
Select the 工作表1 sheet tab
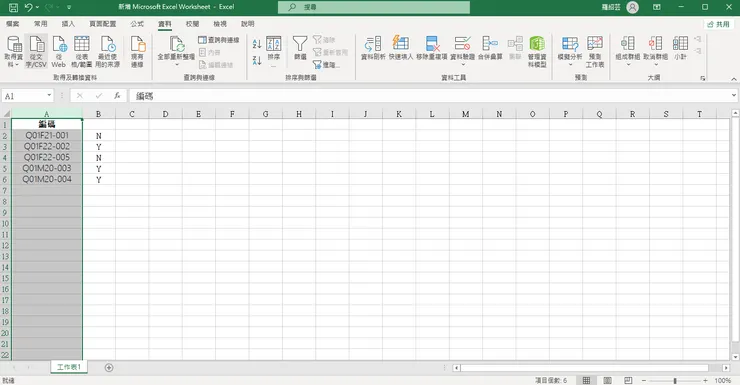69,367
